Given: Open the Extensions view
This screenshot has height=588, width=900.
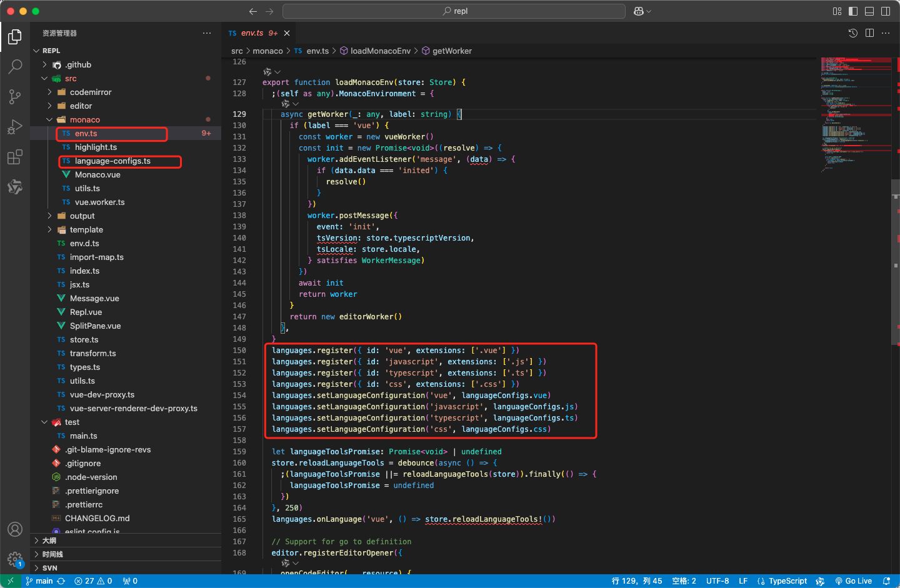Looking at the screenshot, I should (15, 157).
